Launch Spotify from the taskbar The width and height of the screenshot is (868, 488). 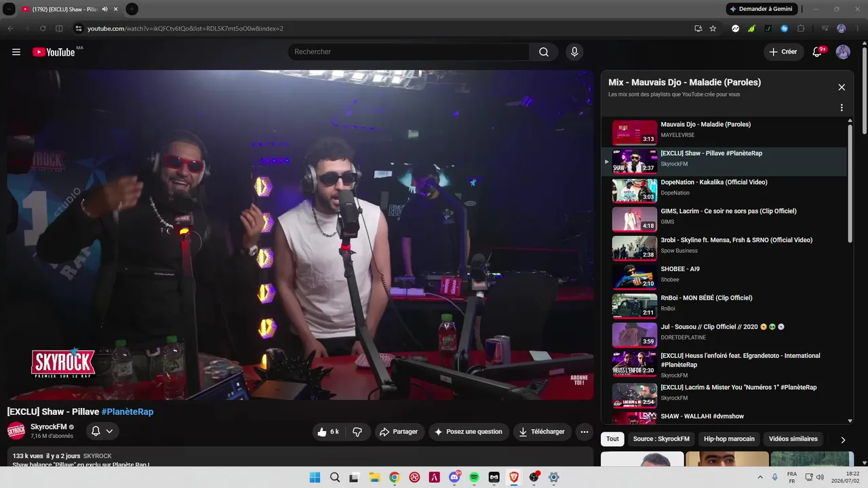coord(474,477)
